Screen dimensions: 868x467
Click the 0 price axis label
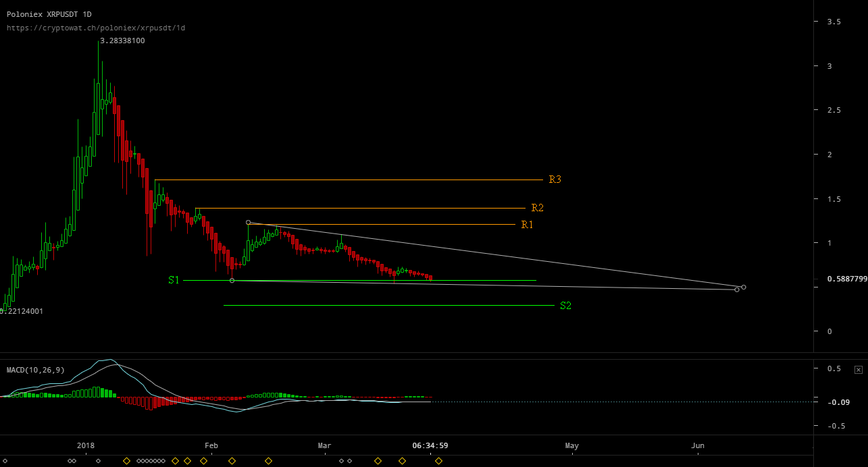point(830,331)
